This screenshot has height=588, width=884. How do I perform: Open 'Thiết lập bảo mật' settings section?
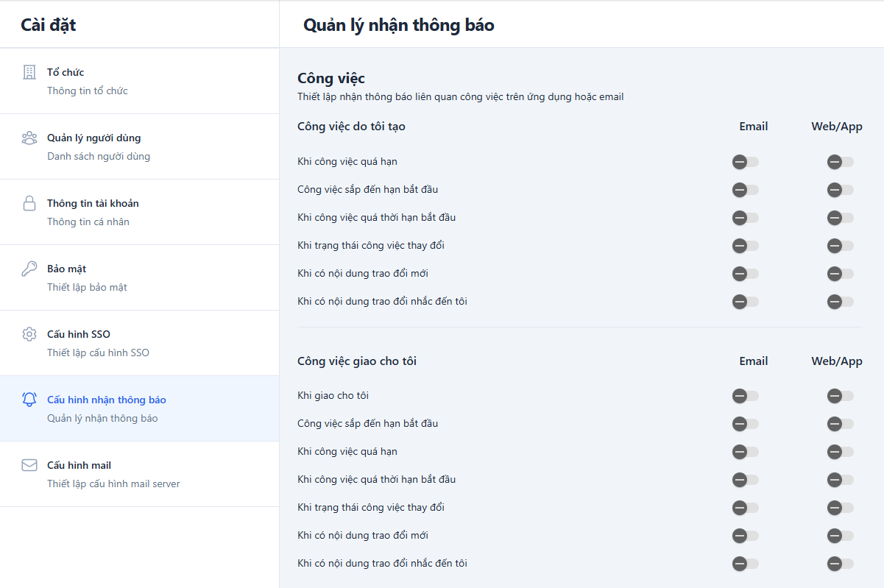(x=87, y=287)
